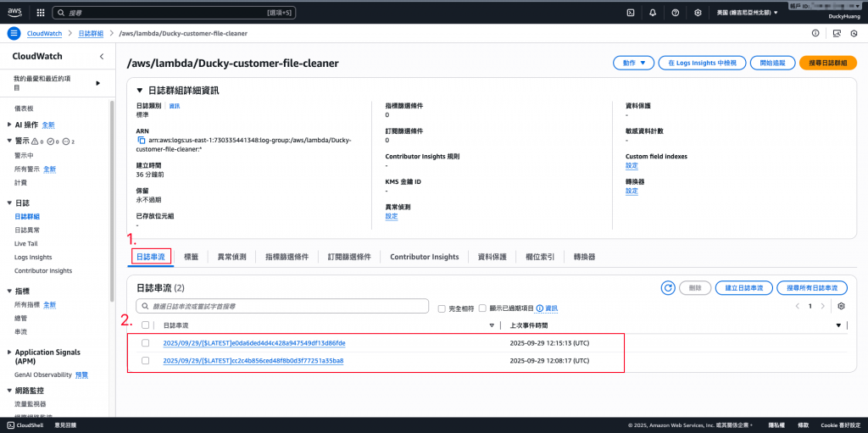
Task: Switch to the field indexes tab
Action: coord(540,257)
